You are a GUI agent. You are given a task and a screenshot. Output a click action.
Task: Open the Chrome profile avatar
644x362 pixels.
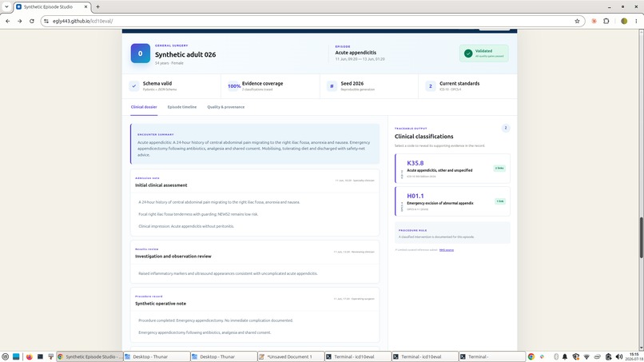click(x=624, y=21)
